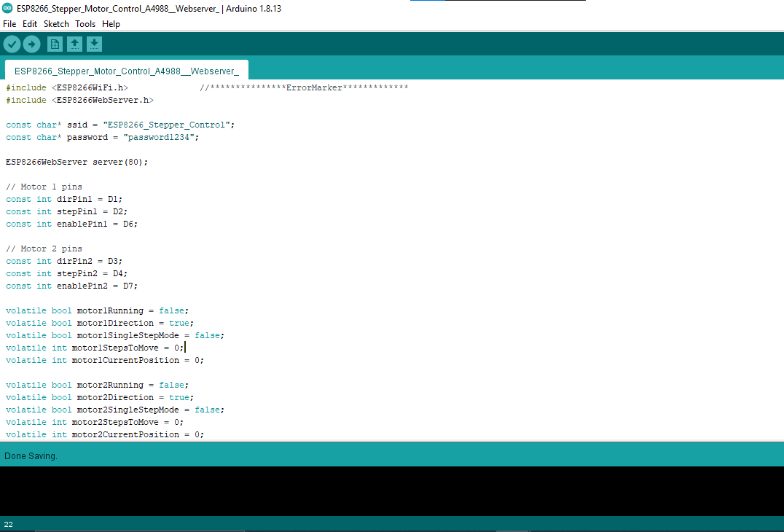This screenshot has height=532, width=784.
Task: Click the Verify checkmark button
Action: coord(12,44)
